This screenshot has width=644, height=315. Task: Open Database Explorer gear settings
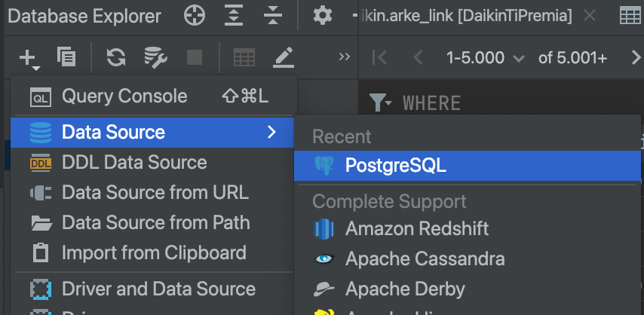pyautogui.click(x=323, y=16)
